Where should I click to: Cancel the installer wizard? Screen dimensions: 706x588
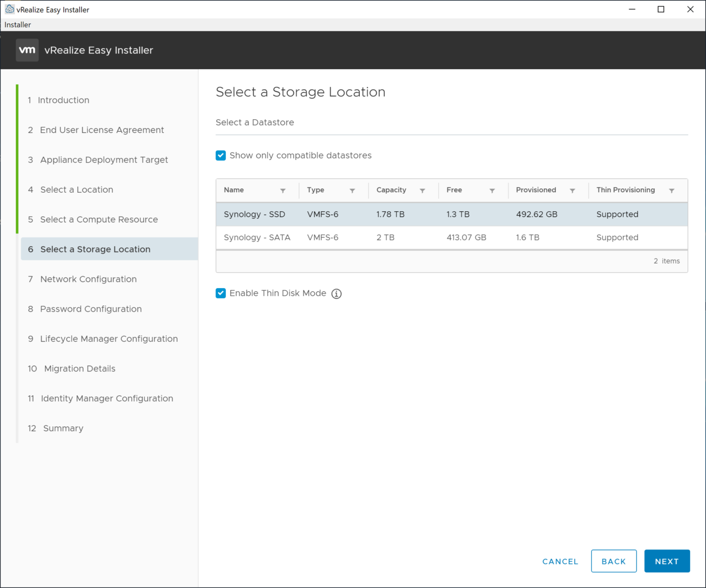pos(560,561)
